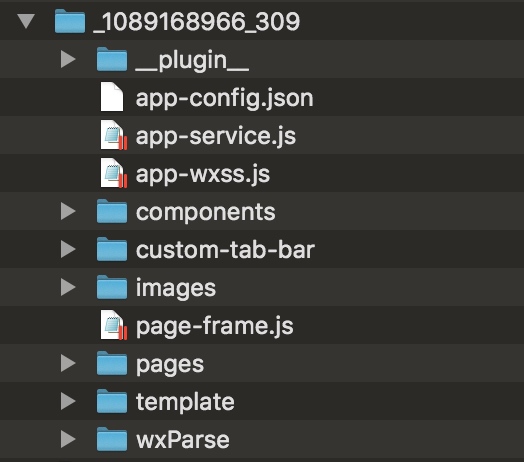Expand the images folder arrow
Image resolution: width=524 pixels, height=462 pixels.
tap(68, 287)
